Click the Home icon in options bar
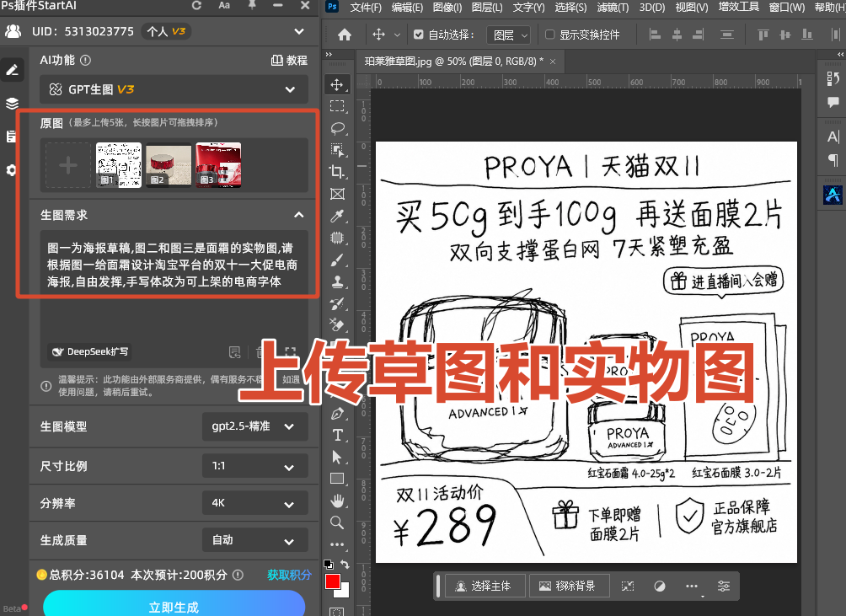 click(x=345, y=35)
